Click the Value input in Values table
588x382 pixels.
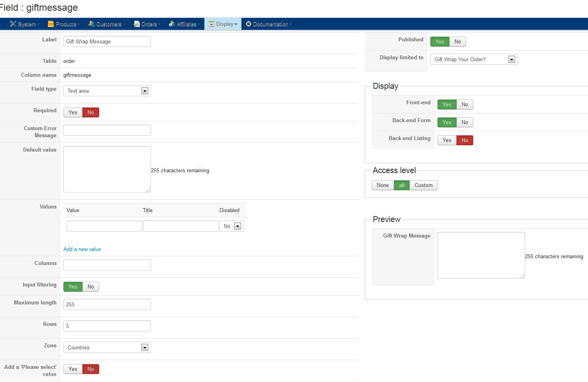[x=104, y=226]
